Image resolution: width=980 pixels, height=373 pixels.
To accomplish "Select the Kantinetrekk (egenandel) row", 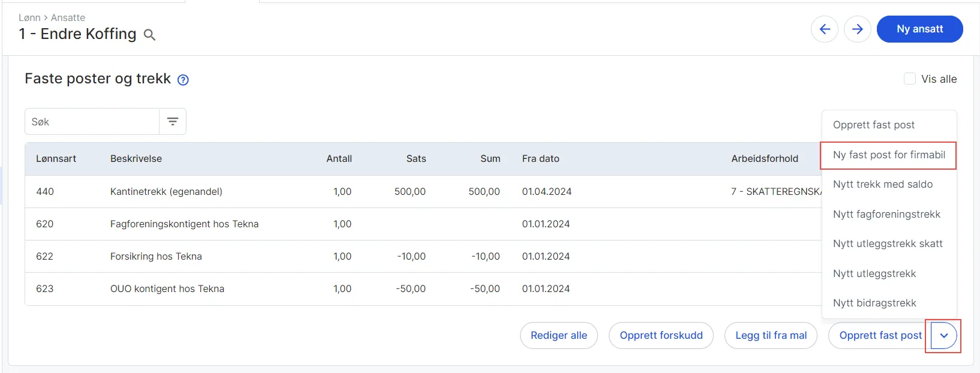I will coord(166,192).
